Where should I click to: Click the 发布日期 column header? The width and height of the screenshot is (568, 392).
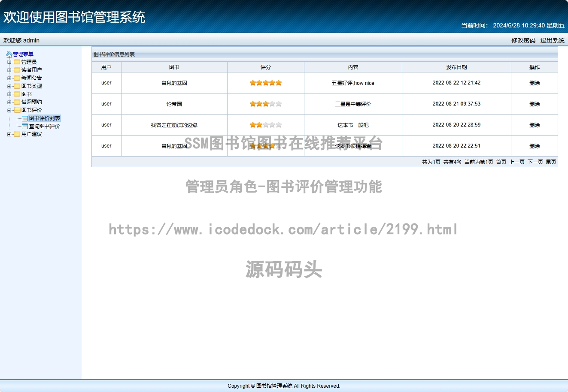[456, 67]
